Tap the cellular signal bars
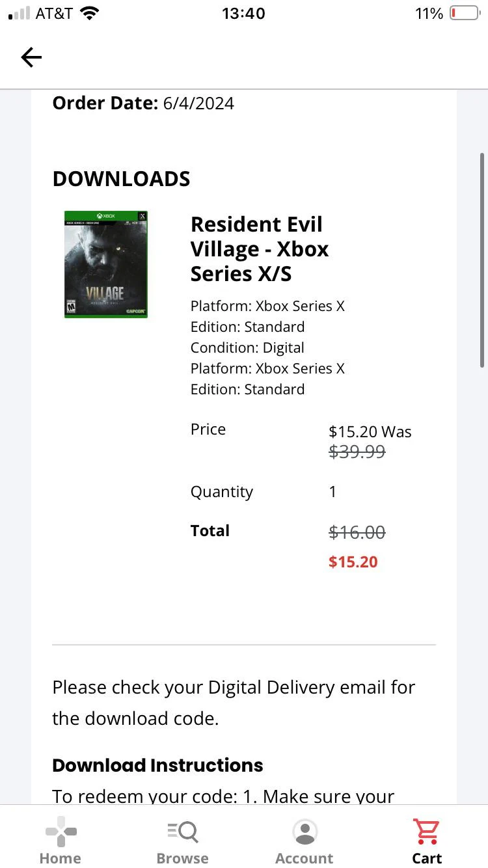The image size is (488, 868). click(19, 13)
